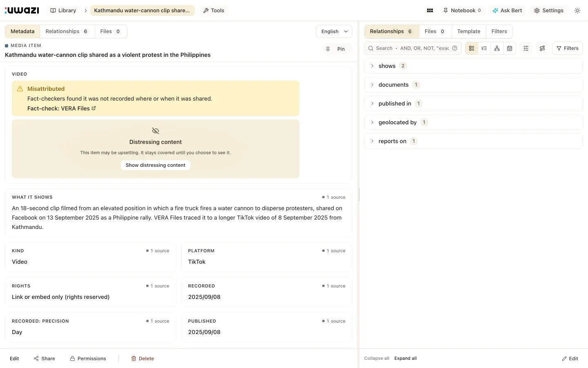The width and height of the screenshot is (588, 368).
Task: Open Permissions
Action: (88, 359)
